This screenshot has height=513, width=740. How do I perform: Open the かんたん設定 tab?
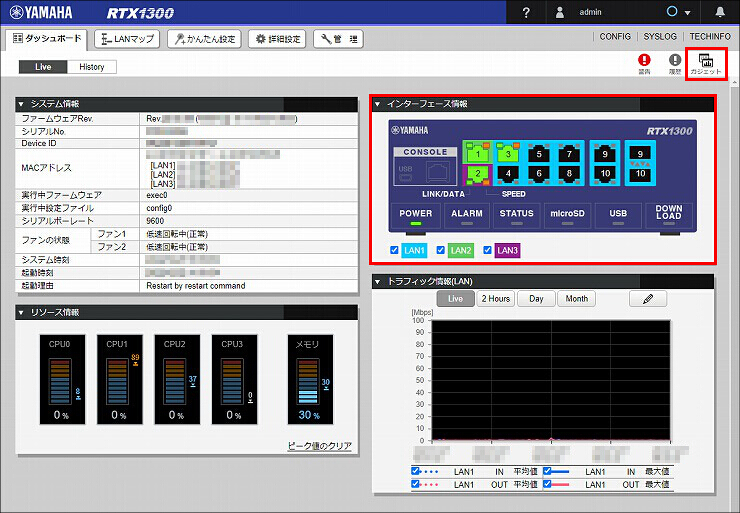click(x=204, y=39)
